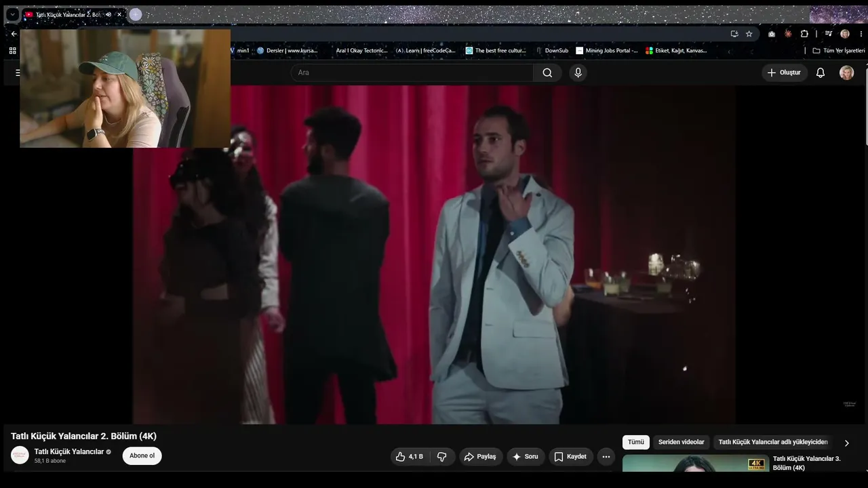Click the Soru ask button
This screenshot has height=488, width=868.
526,457
